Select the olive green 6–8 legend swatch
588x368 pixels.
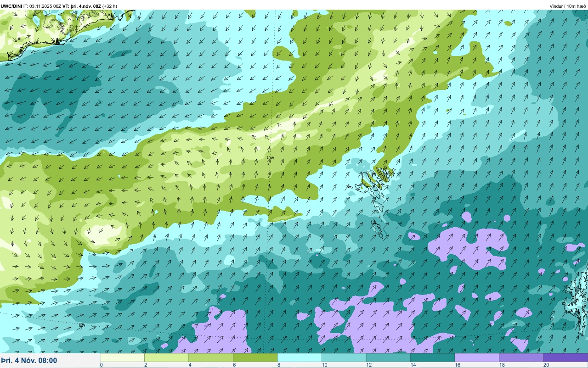[x=255, y=357]
